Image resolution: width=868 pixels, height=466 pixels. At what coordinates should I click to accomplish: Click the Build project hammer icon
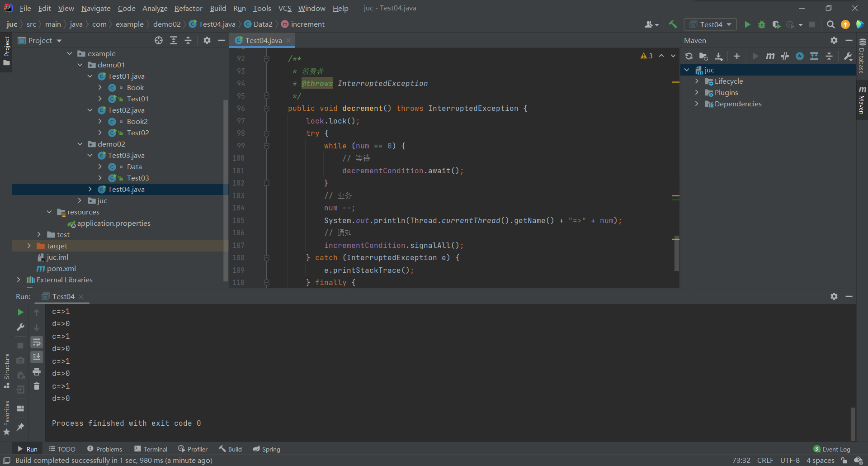673,24
